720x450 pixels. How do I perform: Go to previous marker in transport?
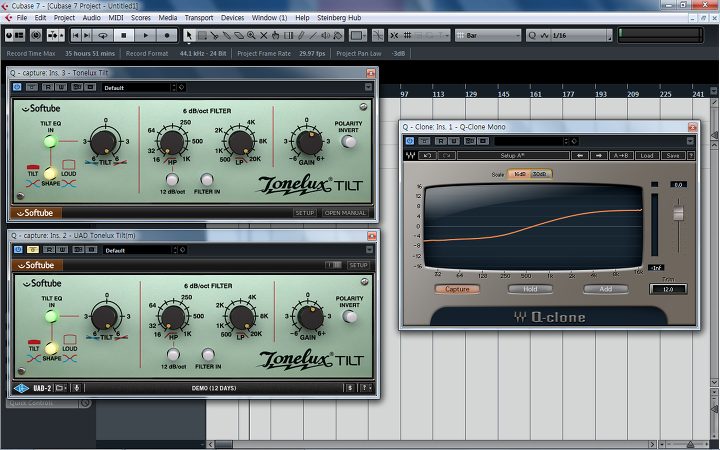(x=76, y=35)
